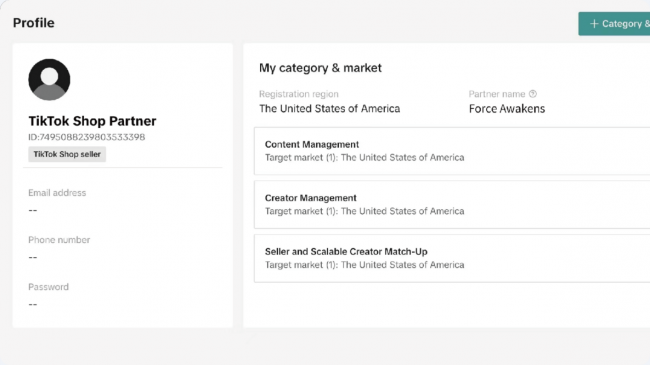Click the Category & market add button

(614, 24)
